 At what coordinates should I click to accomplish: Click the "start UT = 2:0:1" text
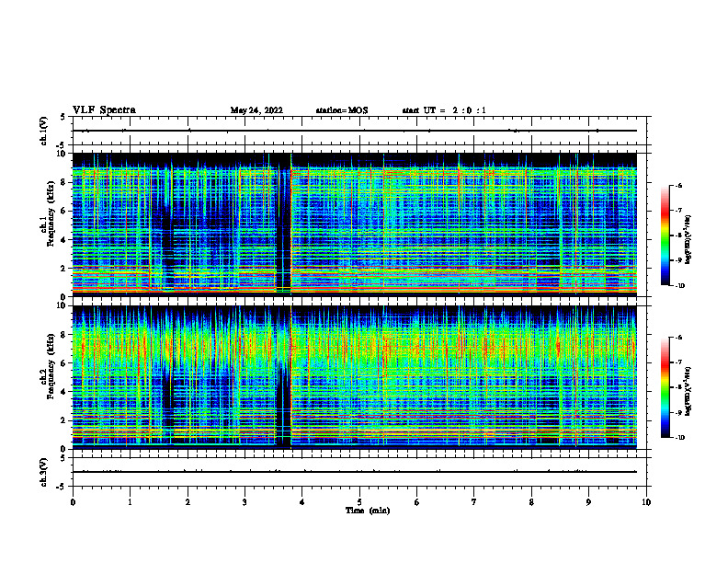[x=444, y=110]
